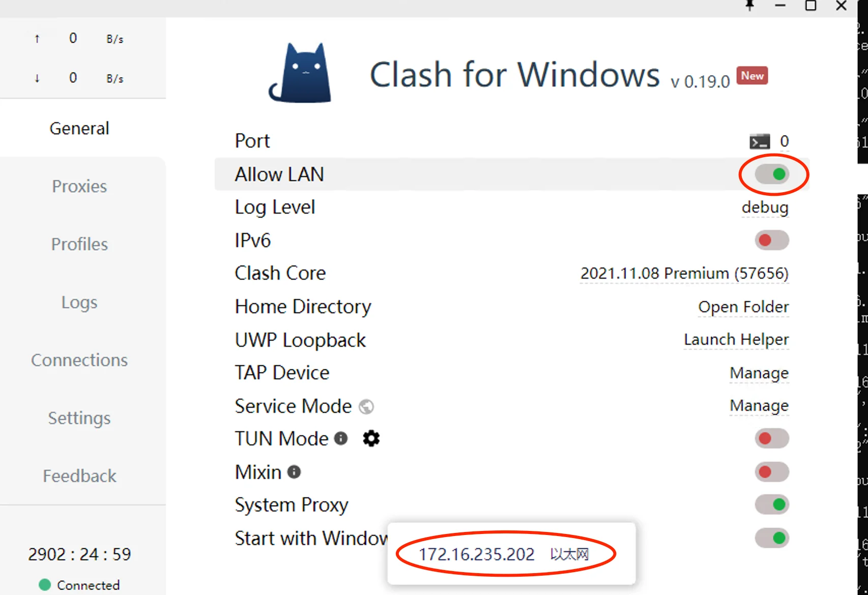
Task: Click Launch Helper for UWP Loopback
Action: (x=736, y=340)
